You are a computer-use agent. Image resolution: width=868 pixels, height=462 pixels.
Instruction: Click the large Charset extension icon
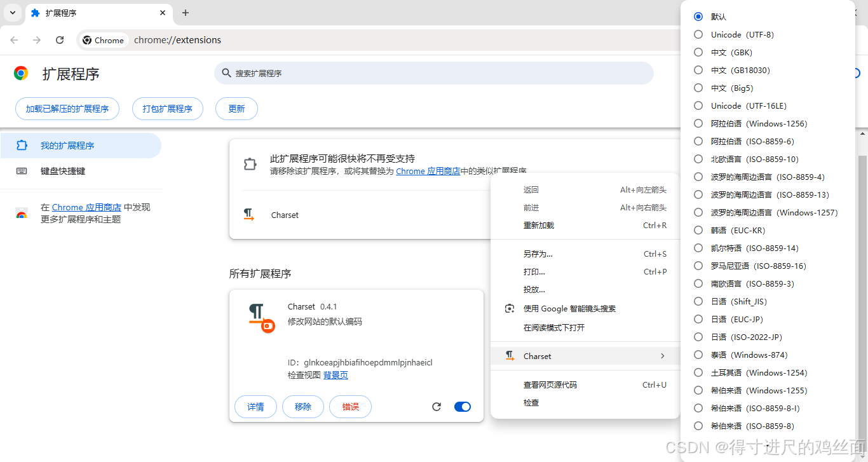tap(261, 318)
